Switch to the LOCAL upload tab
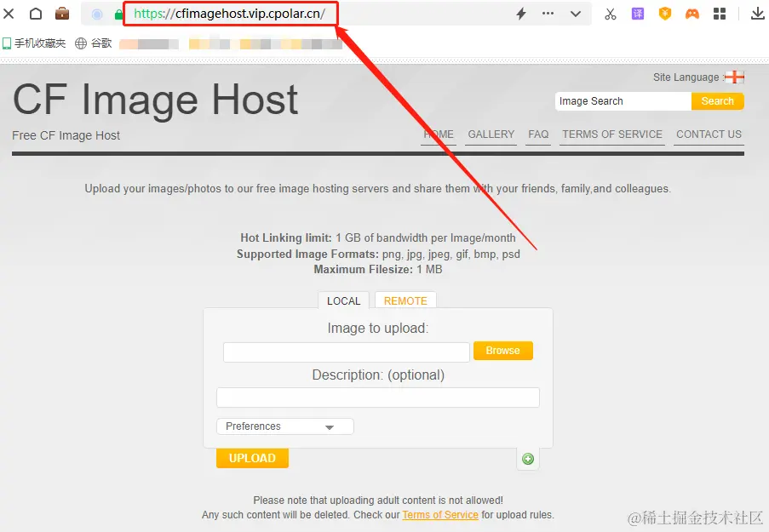 [x=344, y=300]
